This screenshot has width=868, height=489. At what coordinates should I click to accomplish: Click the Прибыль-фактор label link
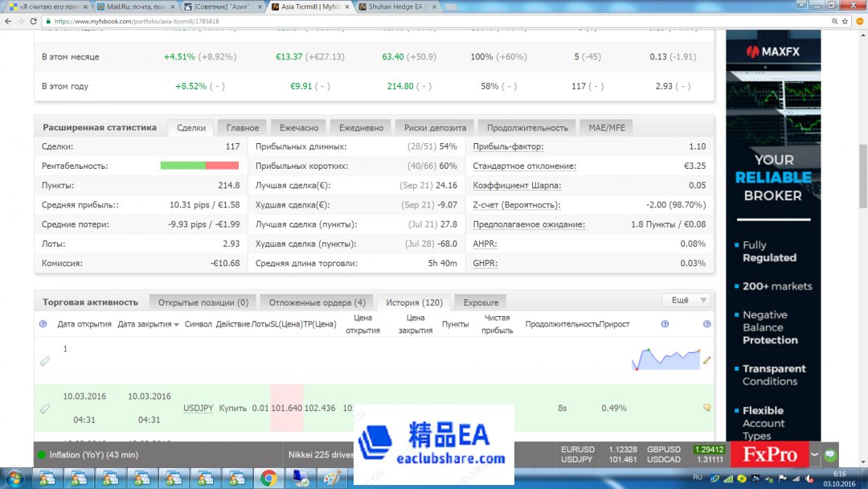pos(508,146)
